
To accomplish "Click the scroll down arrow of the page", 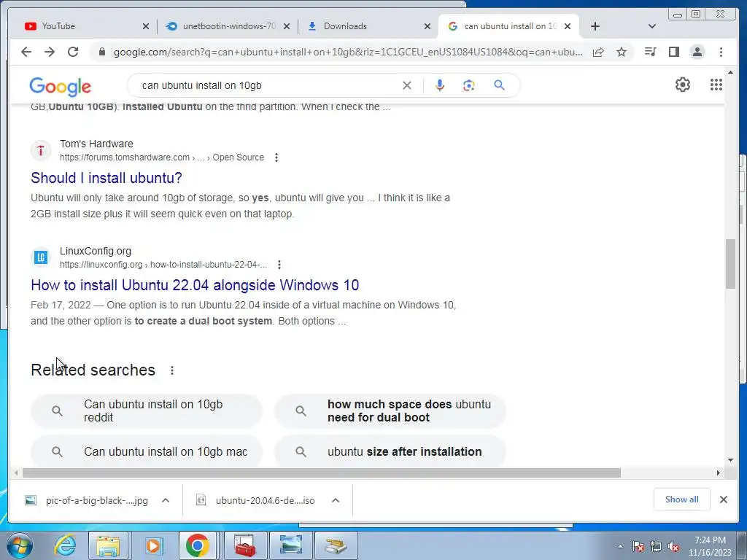I will click(x=730, y=460).
